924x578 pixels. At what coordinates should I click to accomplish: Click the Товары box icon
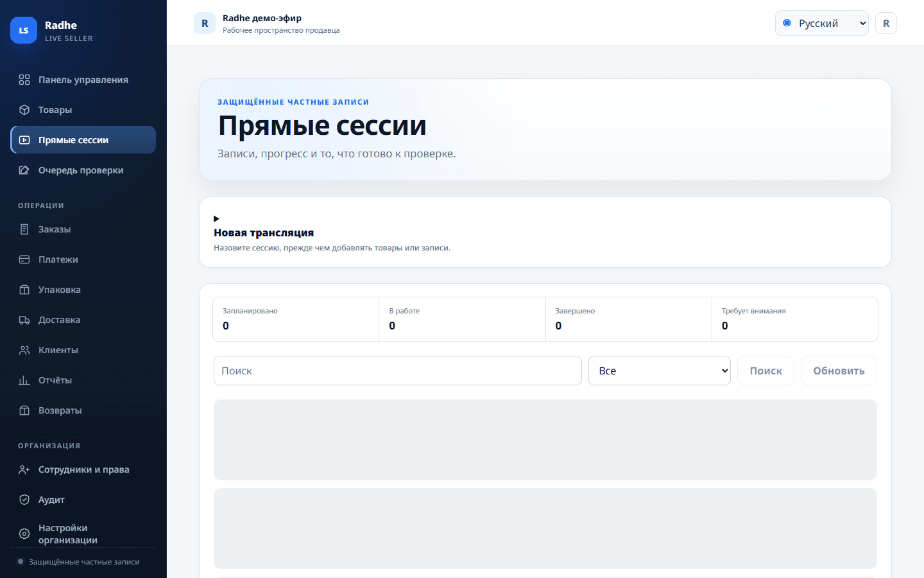pyautogui.click(x=24, y=110)
